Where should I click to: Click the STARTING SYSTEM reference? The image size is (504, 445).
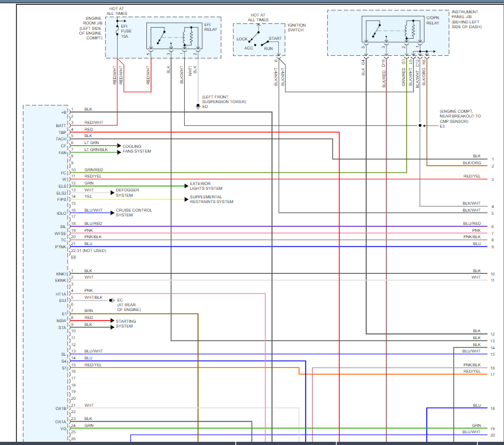(x=126, y=324)
